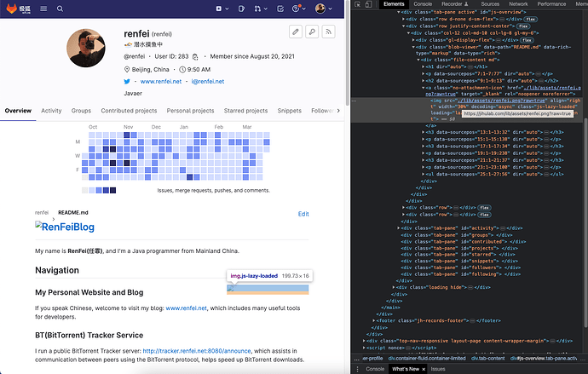Open the hamburger main menu
This screenshot has height=374, width=588.
click(43, 9)
